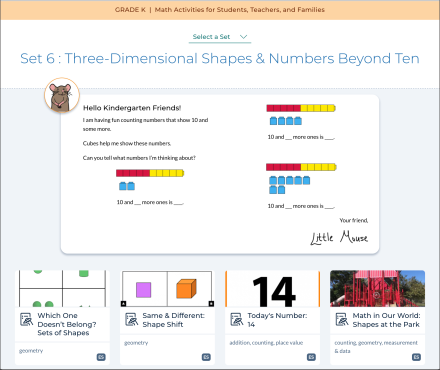Click the Select a Set chevron arrow
Screen dimensions: 440x370
coord(244,37)
